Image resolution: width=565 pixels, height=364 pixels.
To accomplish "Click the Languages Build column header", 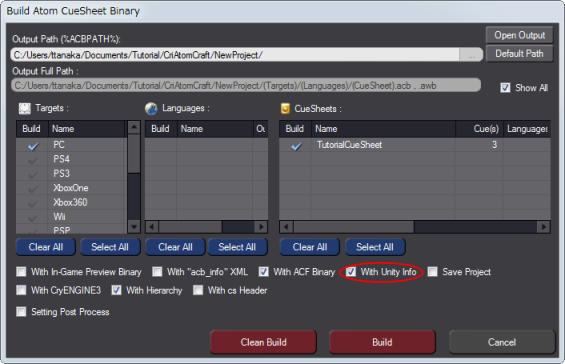I will [x=161, y=129].
